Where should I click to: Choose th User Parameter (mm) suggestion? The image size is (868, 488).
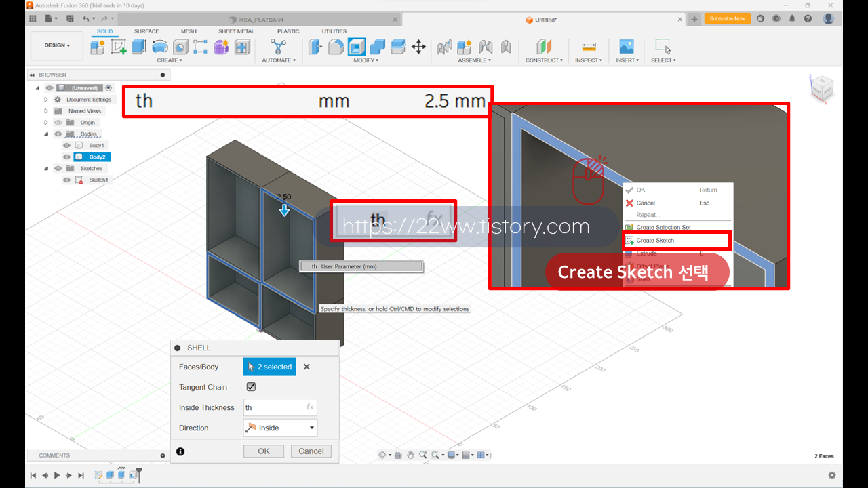tap(361, 267)
